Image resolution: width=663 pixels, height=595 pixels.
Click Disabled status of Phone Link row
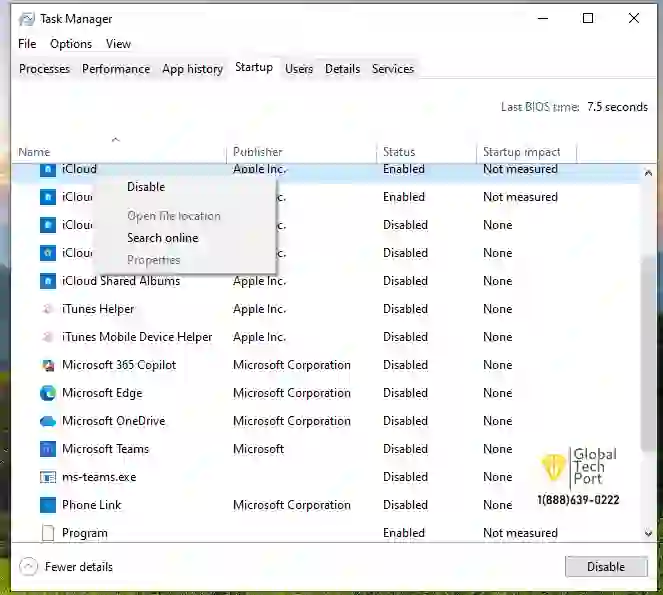pyautogui.click(x=405, y=505)
